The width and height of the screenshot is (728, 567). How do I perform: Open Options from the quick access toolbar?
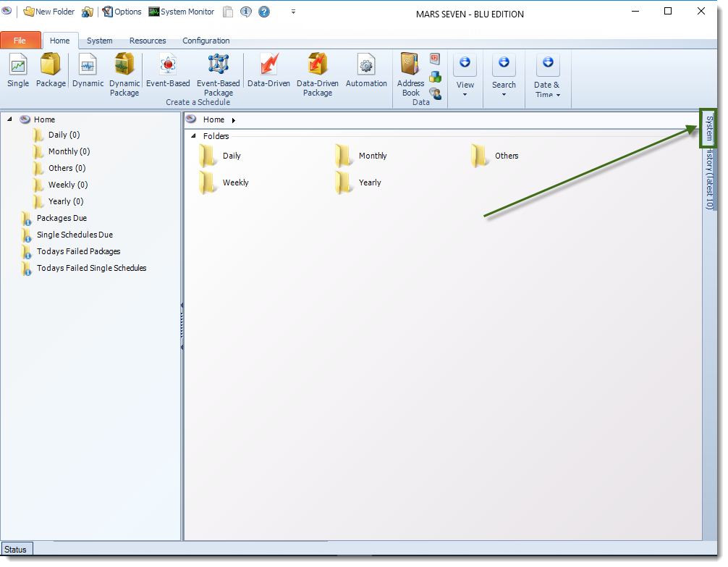pos(122,12)
